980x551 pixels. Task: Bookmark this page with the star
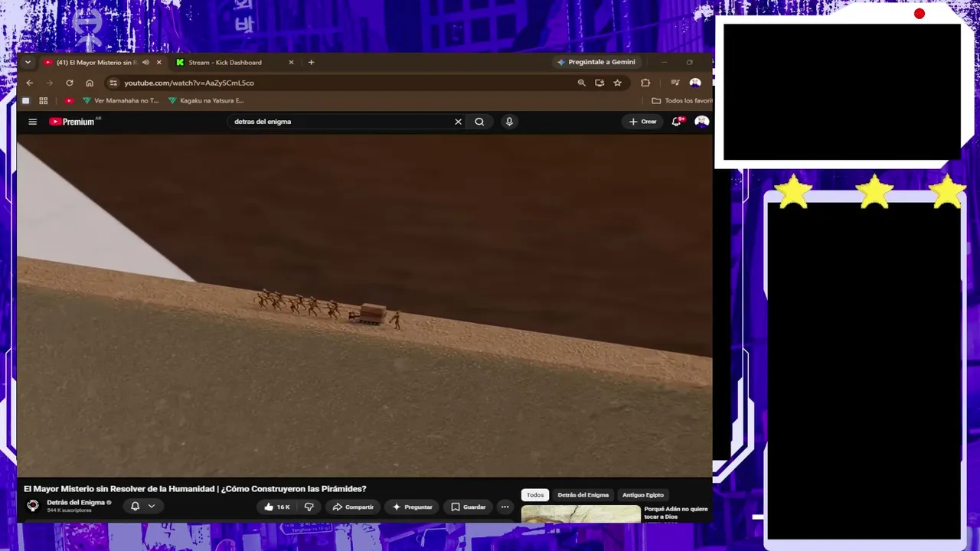pyautogui.click(x=617, y=83)
